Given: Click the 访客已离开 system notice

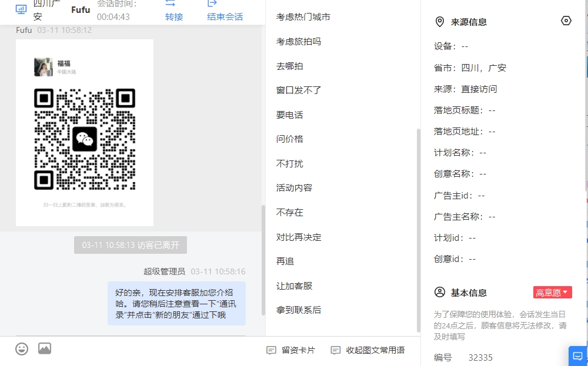Looking at the screenshot, I should click(131, 245).
